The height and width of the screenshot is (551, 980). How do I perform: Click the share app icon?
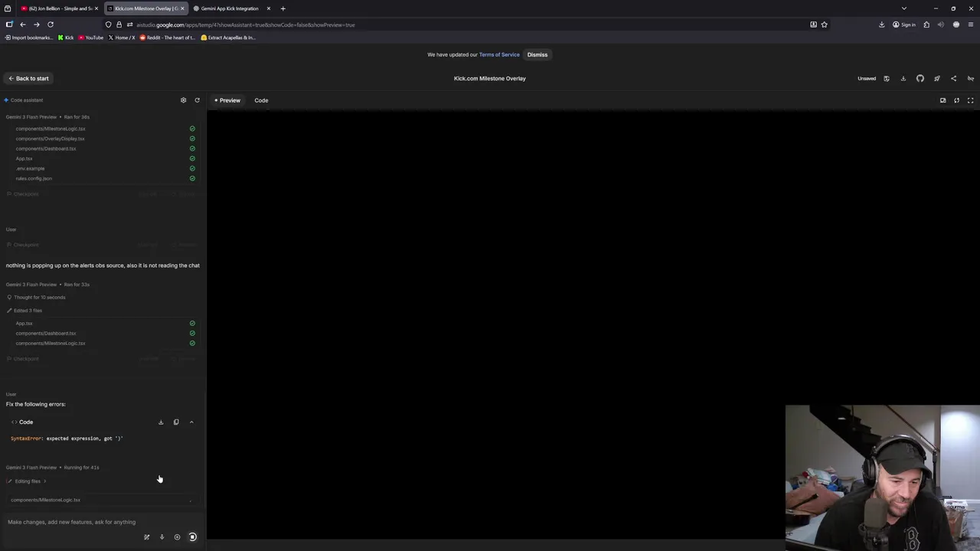[953, 78]
